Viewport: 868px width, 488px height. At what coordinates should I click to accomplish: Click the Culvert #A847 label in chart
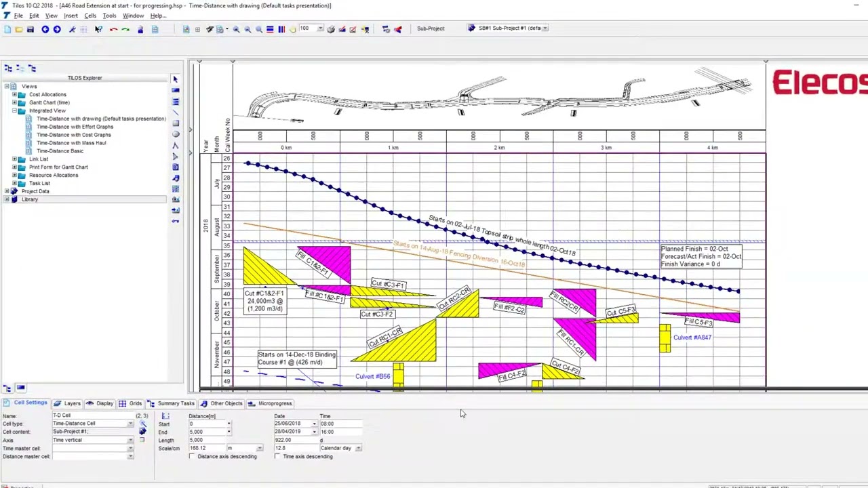692,338
